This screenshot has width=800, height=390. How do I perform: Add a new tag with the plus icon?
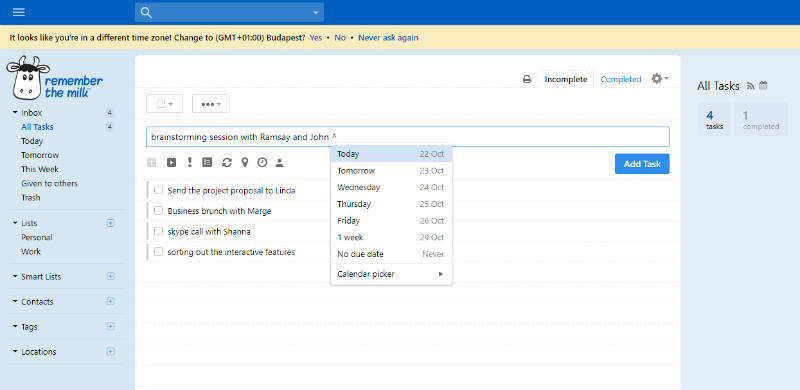click(x=110, y=326)
